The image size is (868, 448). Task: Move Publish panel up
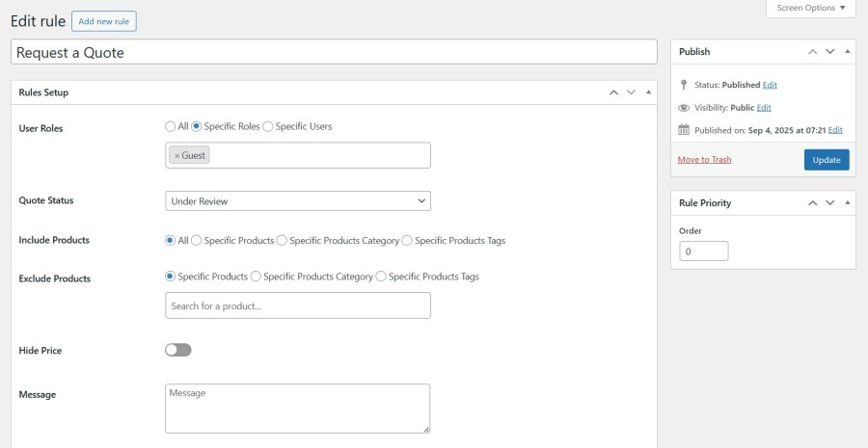tap(813, 51)
